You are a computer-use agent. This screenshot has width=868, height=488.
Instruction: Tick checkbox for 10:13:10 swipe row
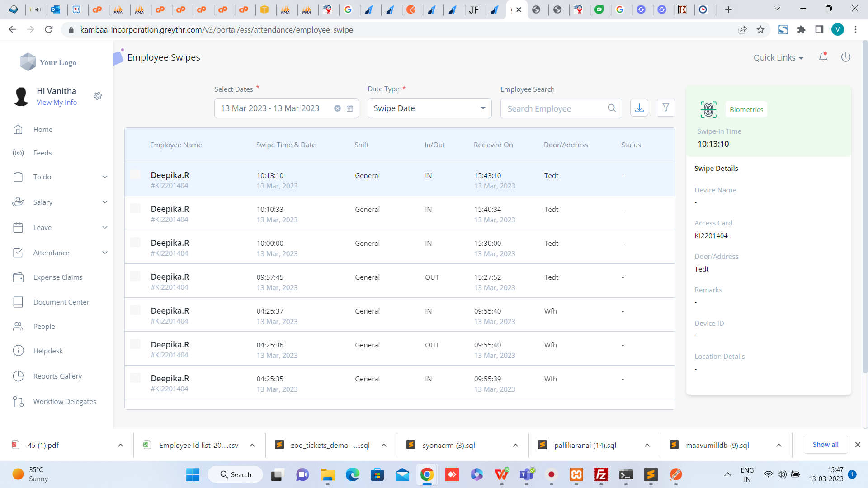tap(135, 175)
